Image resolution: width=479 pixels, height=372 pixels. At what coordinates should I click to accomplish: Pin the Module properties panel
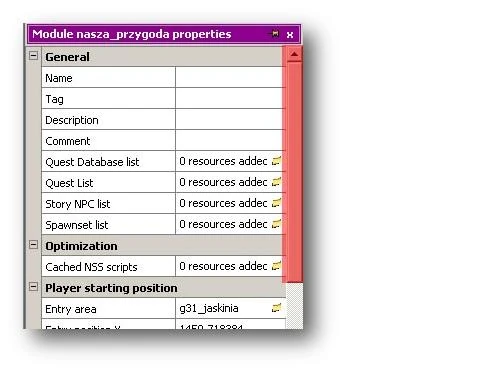pyautogui.click(x=275, y=34)
